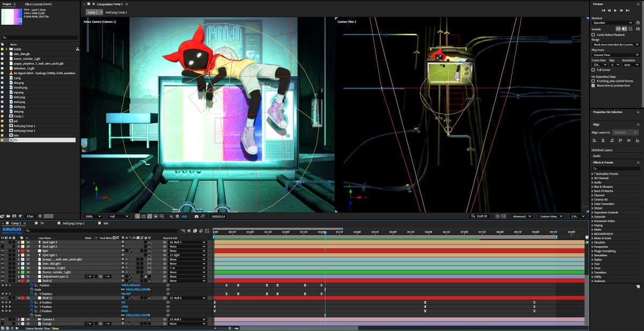
Task: Enable Cache Before Playback checkbox
Action: (x=593, y=35)
